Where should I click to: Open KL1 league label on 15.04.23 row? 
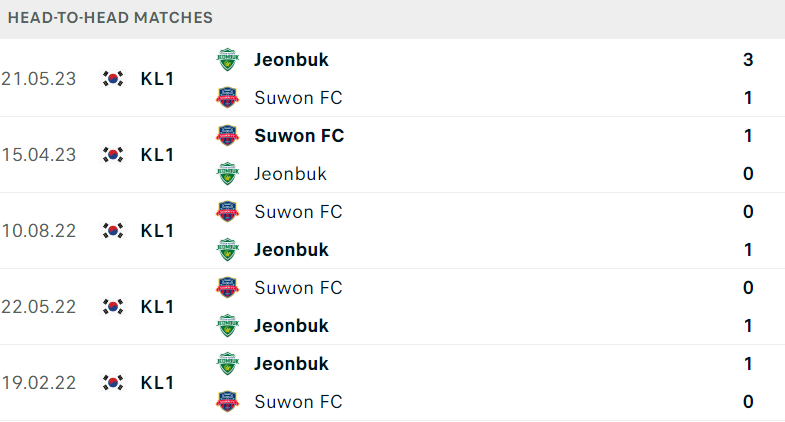coord(157,155)
